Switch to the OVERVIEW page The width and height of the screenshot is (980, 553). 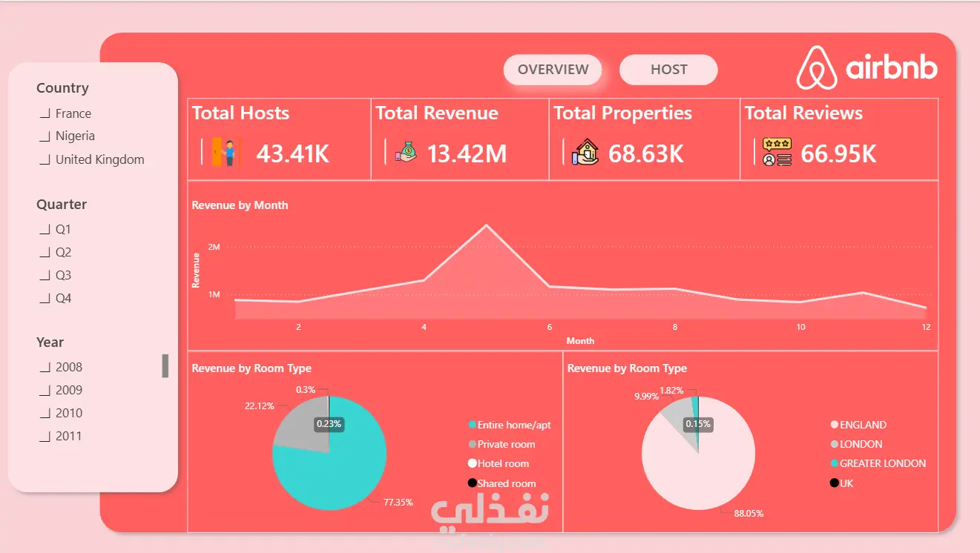tap(553, 70)
